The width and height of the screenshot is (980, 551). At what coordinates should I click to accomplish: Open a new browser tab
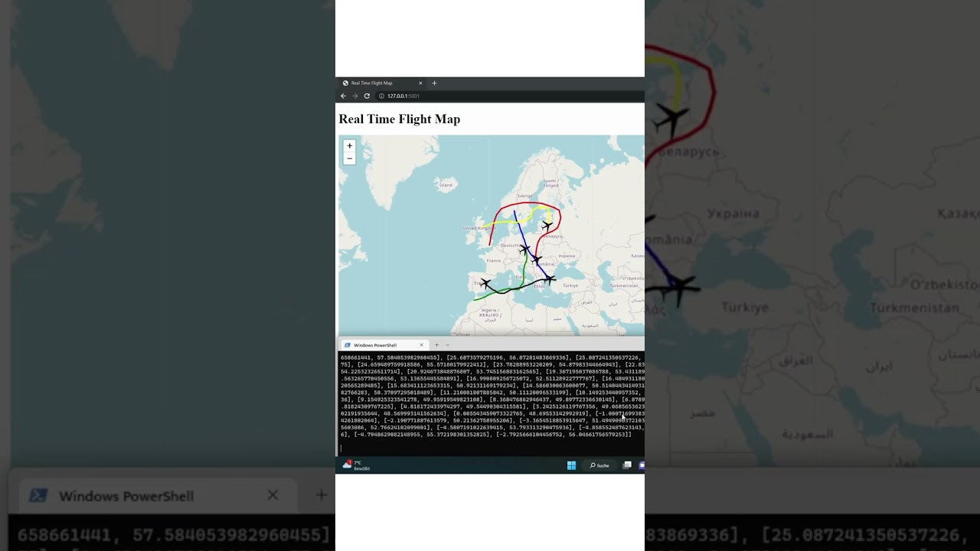point(434,83)
